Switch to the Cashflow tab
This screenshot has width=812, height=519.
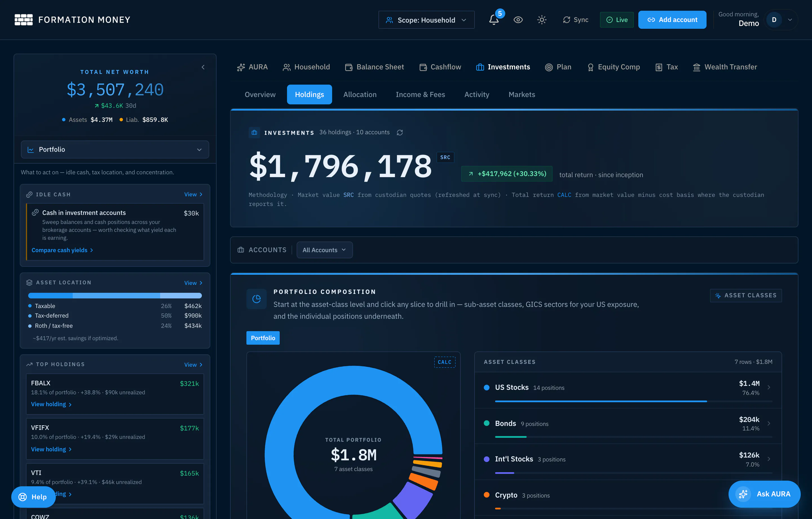pos(440,67)
